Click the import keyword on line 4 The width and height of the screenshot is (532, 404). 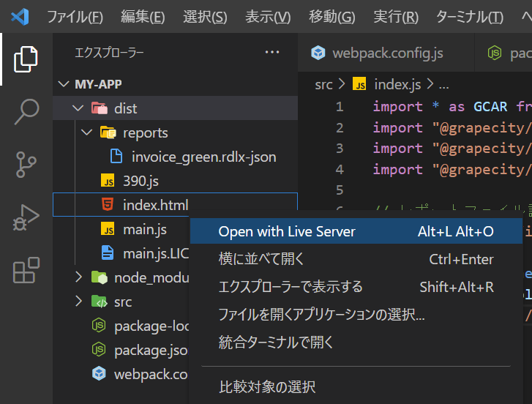[x=397, y=169]
